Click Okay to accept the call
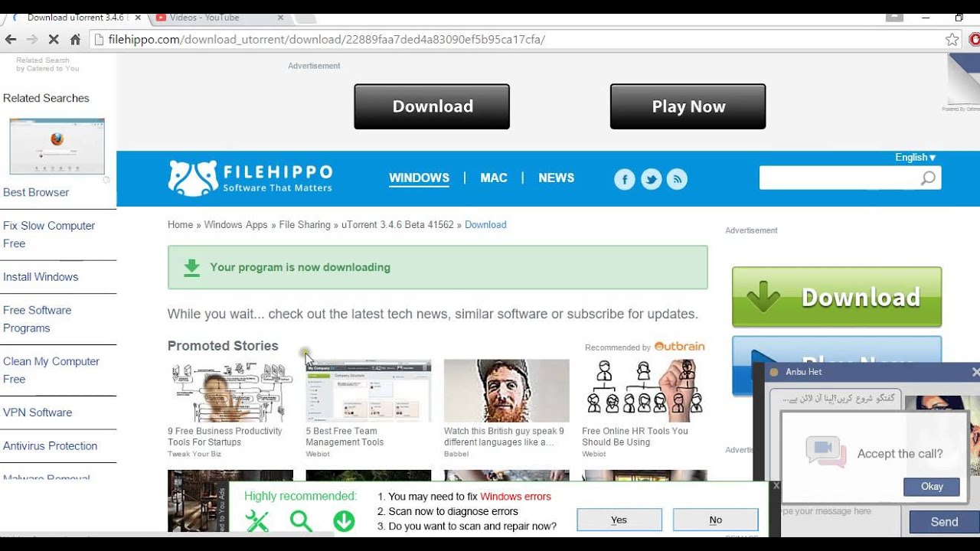980x551 pixels. (x=932, y=487)
